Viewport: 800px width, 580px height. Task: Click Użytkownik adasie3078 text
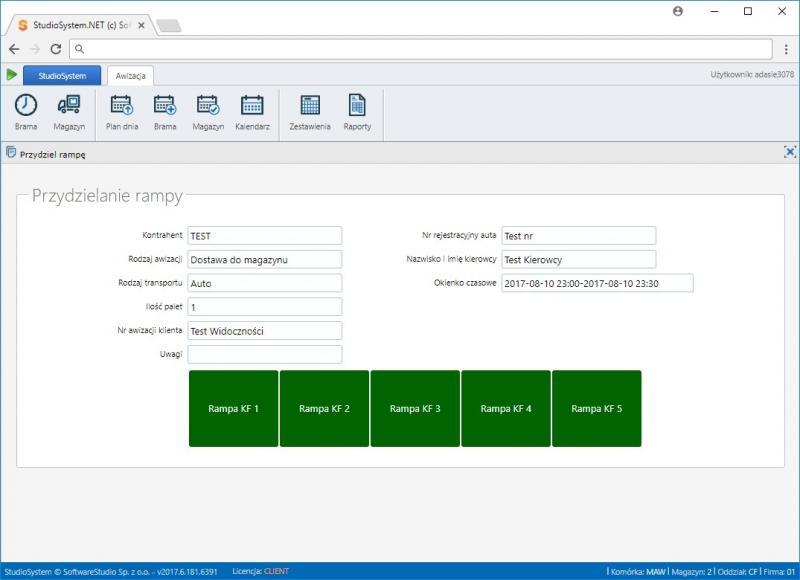pyautogui.click(x=752, y=74)
